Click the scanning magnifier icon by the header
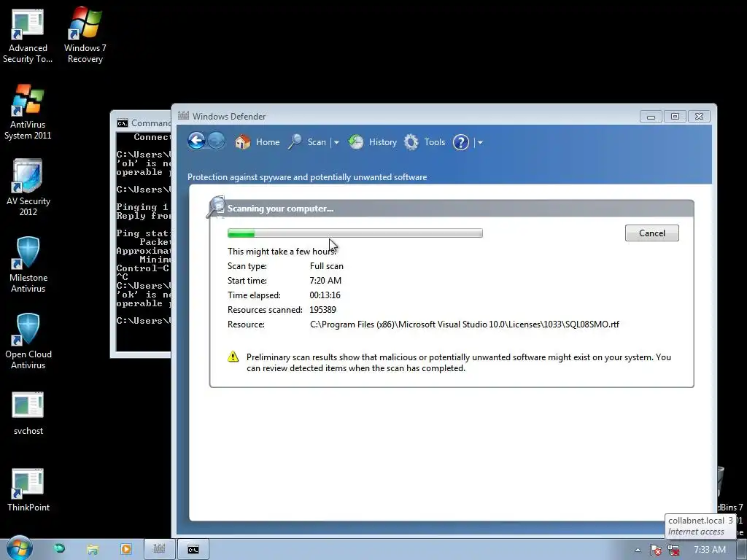The image size is (747, 560). [x=215, y=206]
